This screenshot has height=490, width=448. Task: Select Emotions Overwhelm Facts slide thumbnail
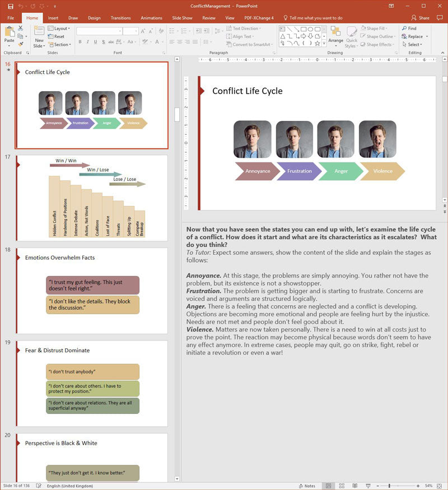(92, 291)
